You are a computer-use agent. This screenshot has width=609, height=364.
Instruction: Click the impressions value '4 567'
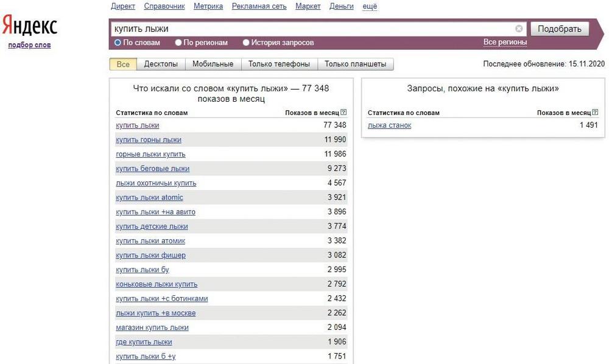[337, 183]
